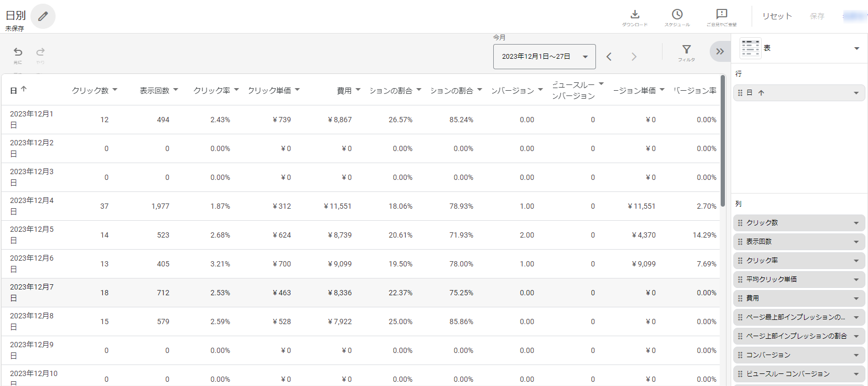Screen dimensions: 868x386
Task: Go to previous date range
Action: click(609, 57)
